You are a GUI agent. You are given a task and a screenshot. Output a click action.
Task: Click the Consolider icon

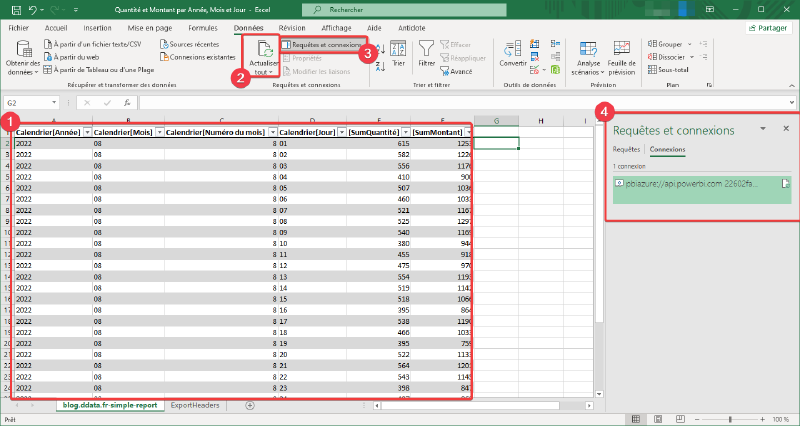click(x=556, y=44)
